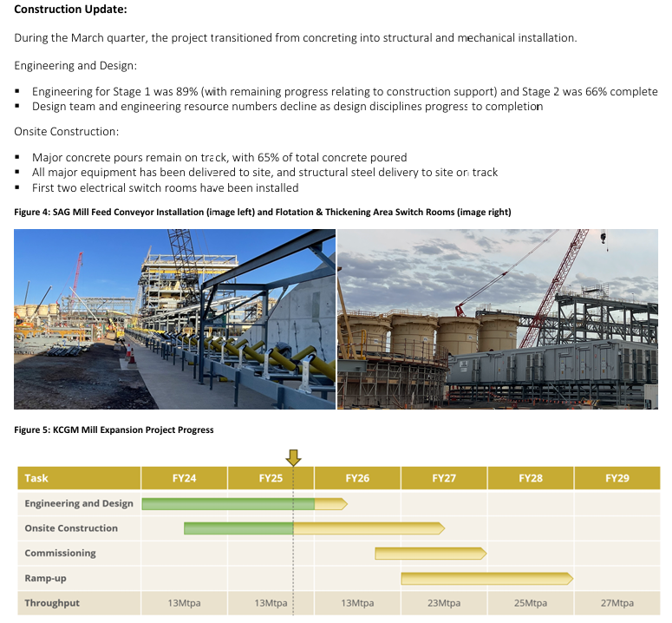Click the yellow Ramp-up timeline bar
This screenshot has height=623, width=672.
click(x=486, y=578)
